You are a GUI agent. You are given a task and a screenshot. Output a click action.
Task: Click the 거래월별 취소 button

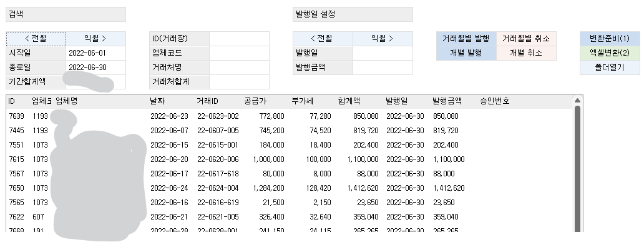[526, 39]
